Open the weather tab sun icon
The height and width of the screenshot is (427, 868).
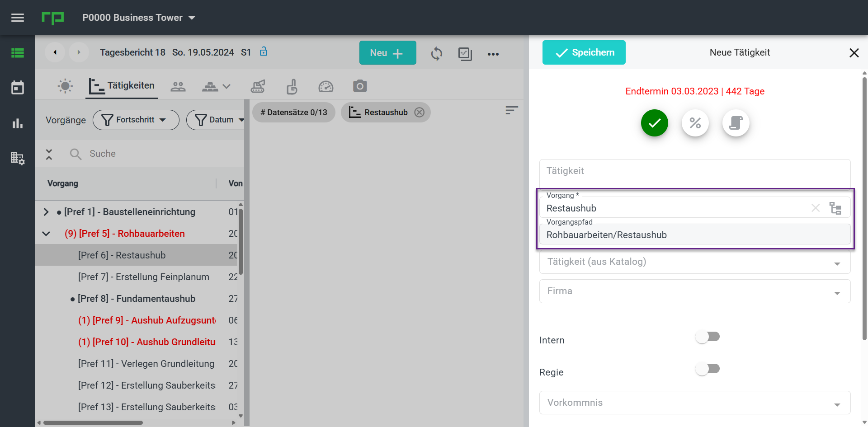(x=65, y=86)
